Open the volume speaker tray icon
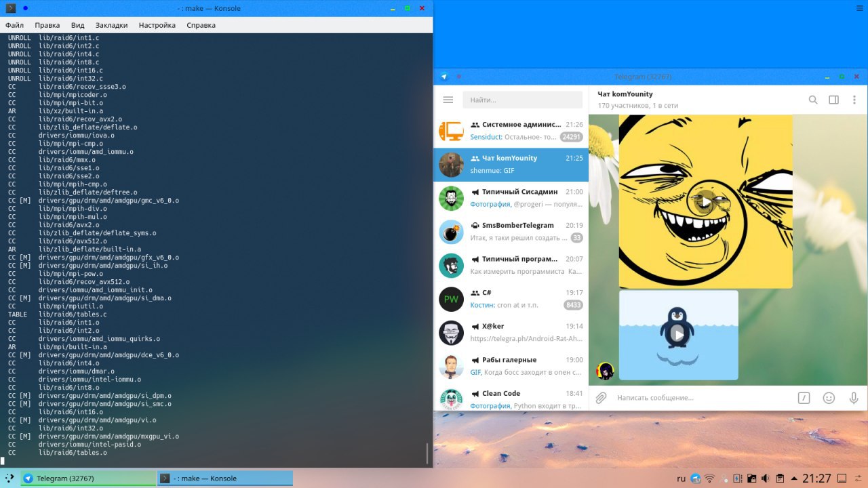868x488 pixels. [766, 479]
